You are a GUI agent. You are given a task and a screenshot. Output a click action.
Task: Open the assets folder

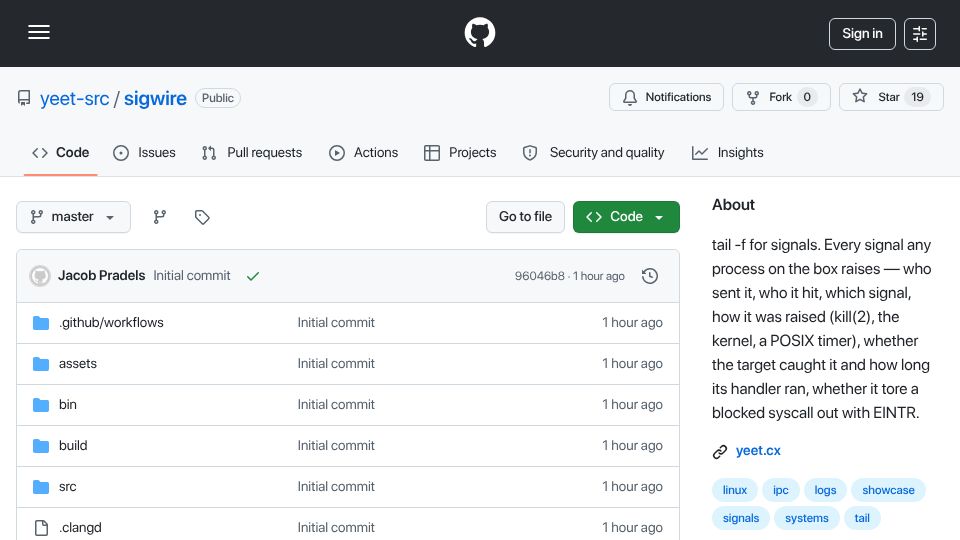(x=78, y=364)
